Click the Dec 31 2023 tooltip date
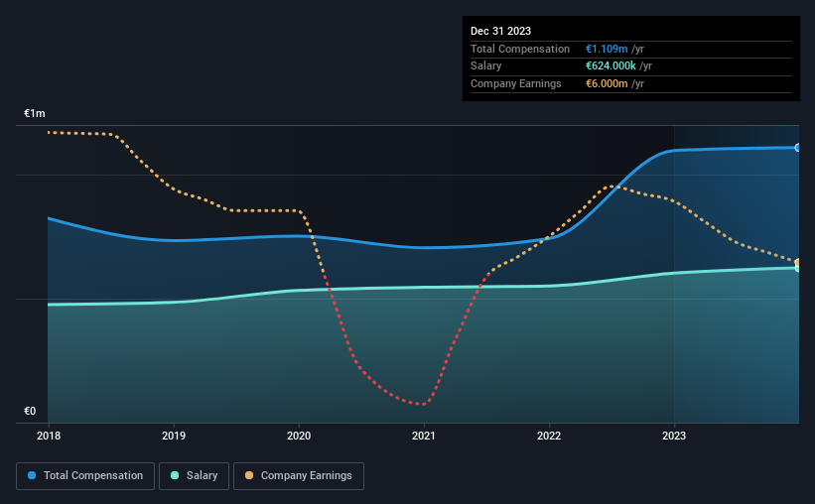The height and width of the screenshot is (504, 815). coord(500,31)
